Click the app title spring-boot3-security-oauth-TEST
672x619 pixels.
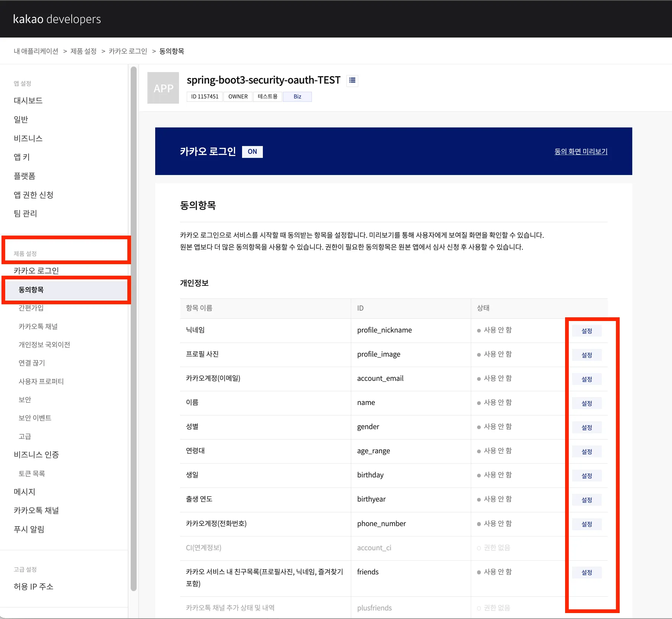point(264,80)
